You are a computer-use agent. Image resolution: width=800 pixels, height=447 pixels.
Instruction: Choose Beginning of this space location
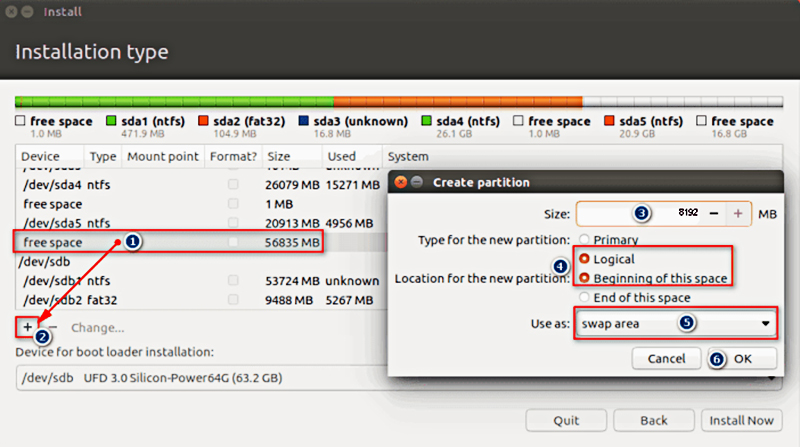tap(584, 278)
